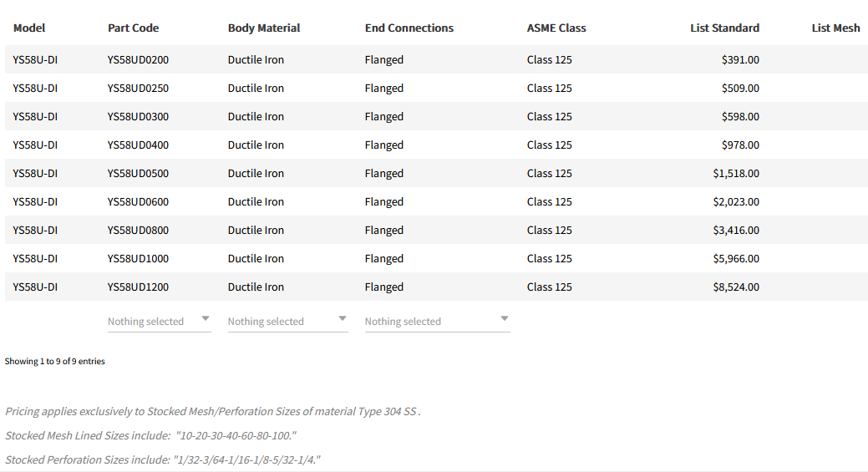
Task: Click the $3,416.00 price cell
Action: [x=735, y=230]
